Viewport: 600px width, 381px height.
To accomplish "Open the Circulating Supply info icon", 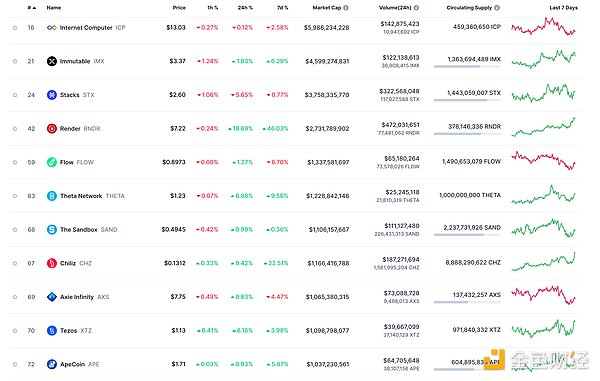I will (x=497, y=8).
